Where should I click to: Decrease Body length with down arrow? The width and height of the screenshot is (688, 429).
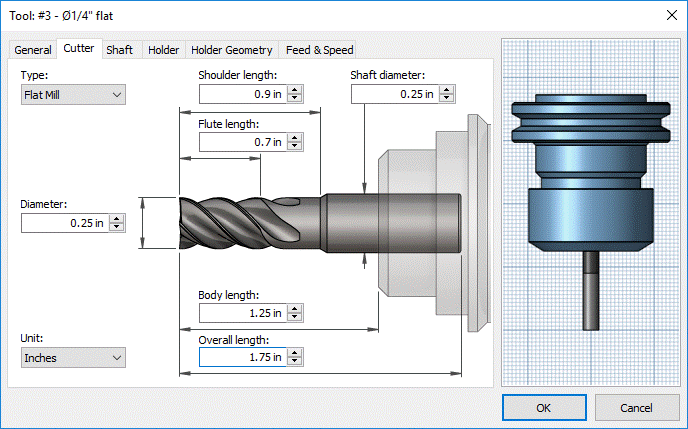coord(295,317)
